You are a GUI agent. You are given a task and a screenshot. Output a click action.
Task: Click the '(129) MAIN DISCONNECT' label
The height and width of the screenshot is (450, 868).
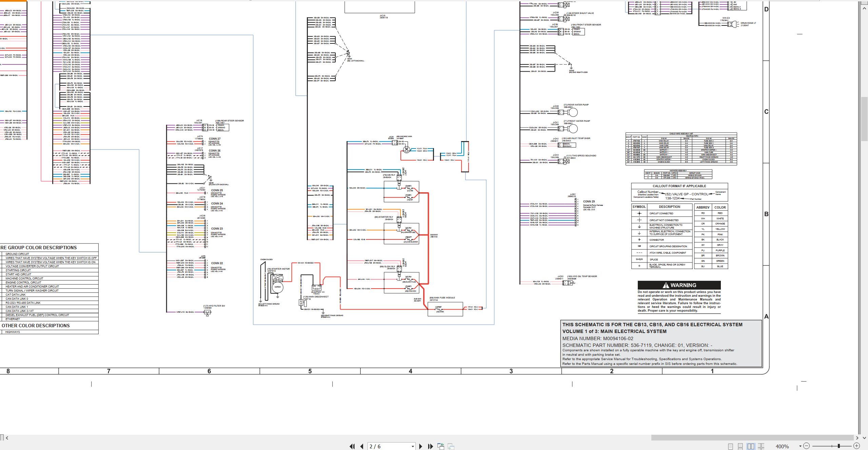pyautogui.click(x=316, y=297)
